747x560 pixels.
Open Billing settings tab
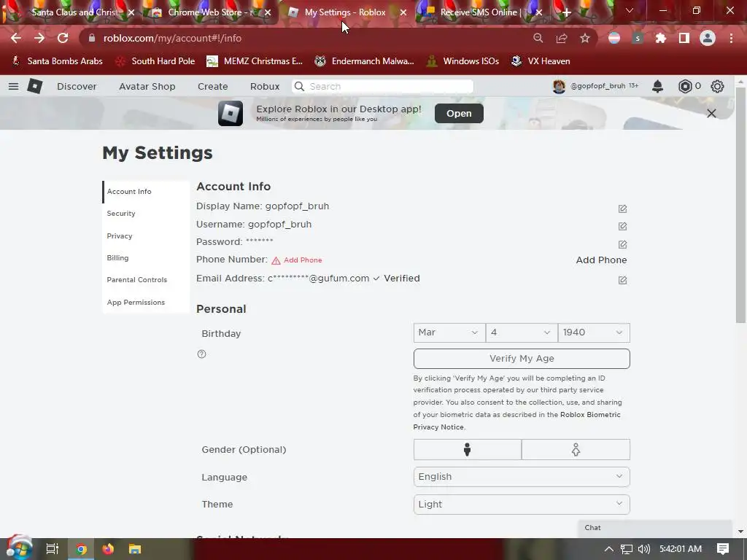coord(146,257)
